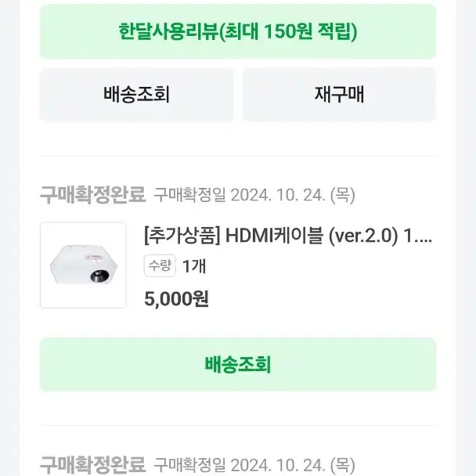Click the (목) weekday next to HDMI order date
This screenshot has height=476, width=476.
(x=342, y=195)
